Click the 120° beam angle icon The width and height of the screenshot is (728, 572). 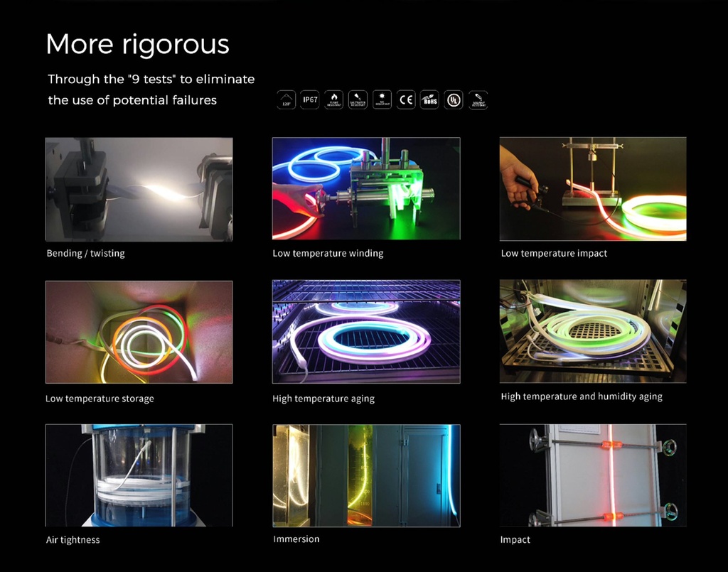point(286,99)
